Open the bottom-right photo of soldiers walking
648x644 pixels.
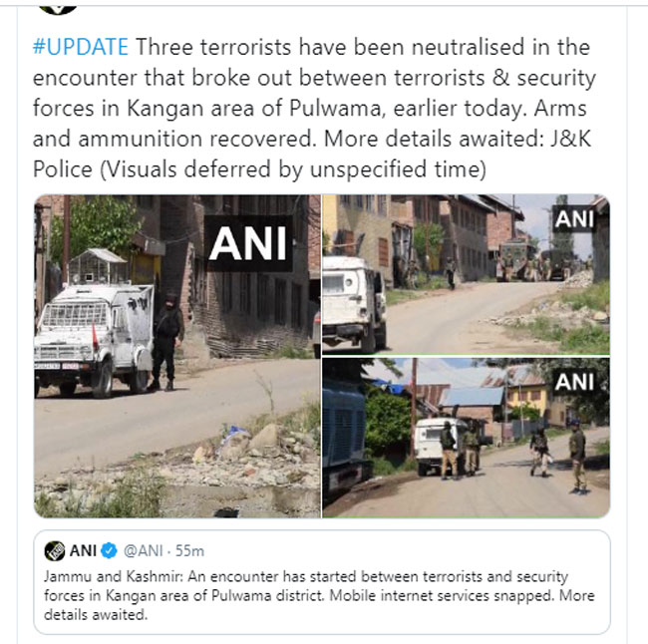pyautogui.click(x=466, y=438)
